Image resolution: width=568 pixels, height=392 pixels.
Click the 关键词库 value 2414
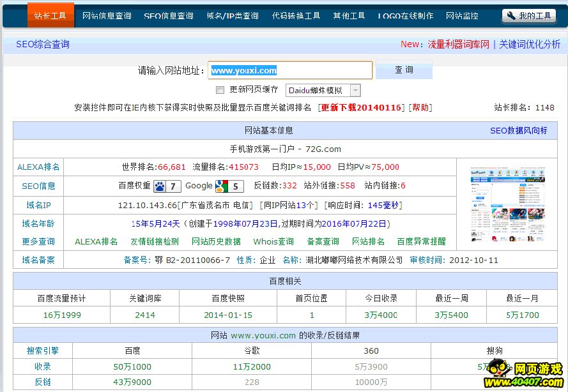click(145, 315)
